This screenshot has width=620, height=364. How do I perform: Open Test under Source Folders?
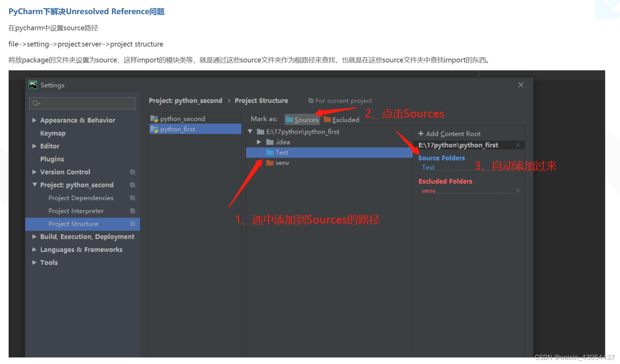tap(428, 168)
